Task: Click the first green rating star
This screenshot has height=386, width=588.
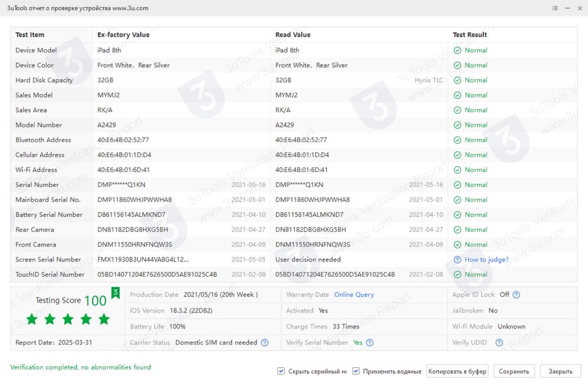Action: (32, 319)
